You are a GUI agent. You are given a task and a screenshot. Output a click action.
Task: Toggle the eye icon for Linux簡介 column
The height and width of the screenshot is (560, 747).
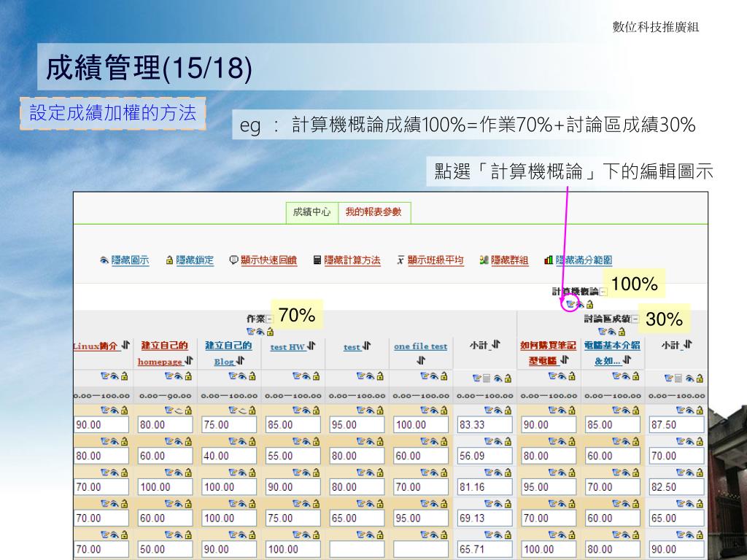click(x=115, y=377)
